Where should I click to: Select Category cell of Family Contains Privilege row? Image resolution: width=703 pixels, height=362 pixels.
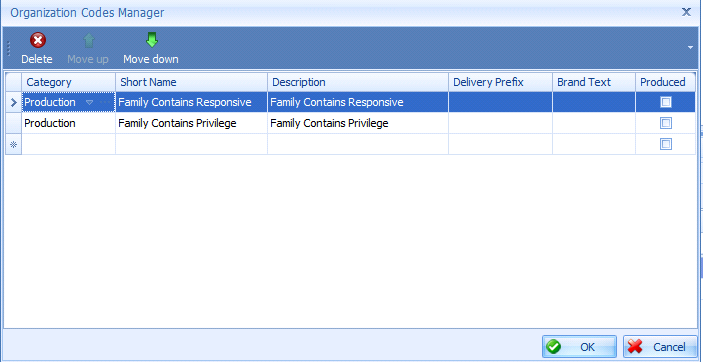pyautogui.click(x=69, y=123)
